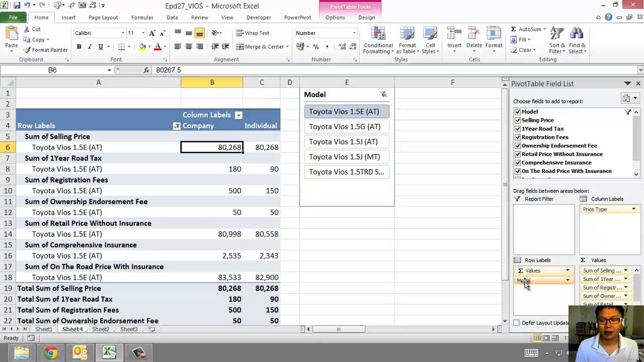
Task: Uncheck the Selling Price field checkbox
Action: (x=517, y=120)
